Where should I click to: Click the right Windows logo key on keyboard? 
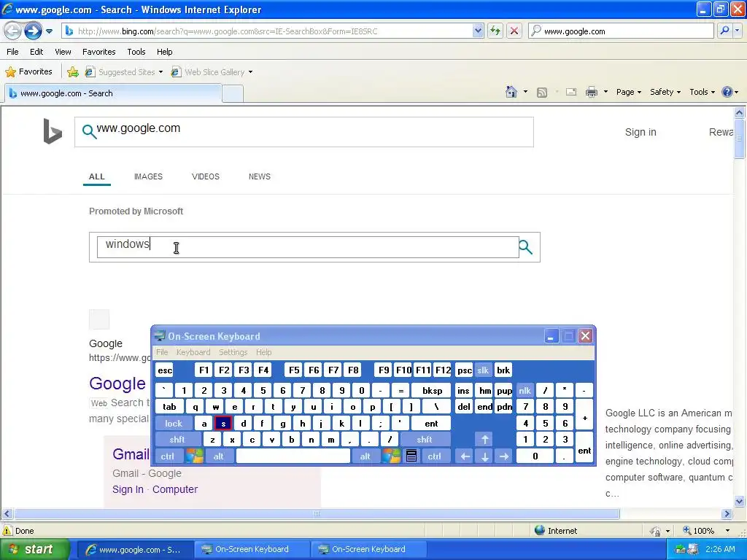coord(392,456)
